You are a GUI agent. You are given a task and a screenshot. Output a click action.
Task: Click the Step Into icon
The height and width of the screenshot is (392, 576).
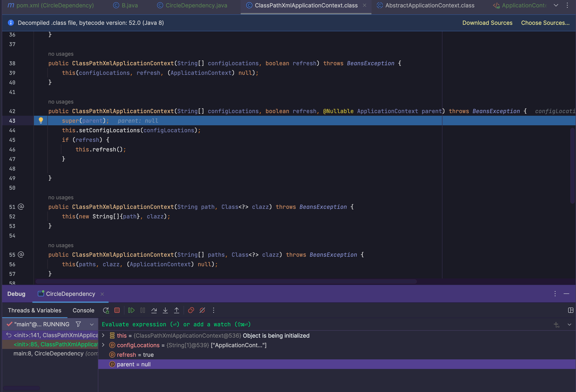click(165, 310)
